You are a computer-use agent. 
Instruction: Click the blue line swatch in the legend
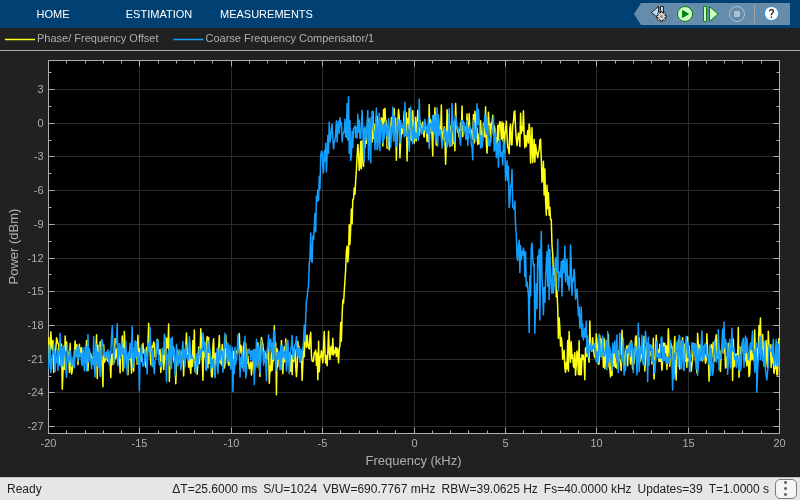[x=188, y=39]
